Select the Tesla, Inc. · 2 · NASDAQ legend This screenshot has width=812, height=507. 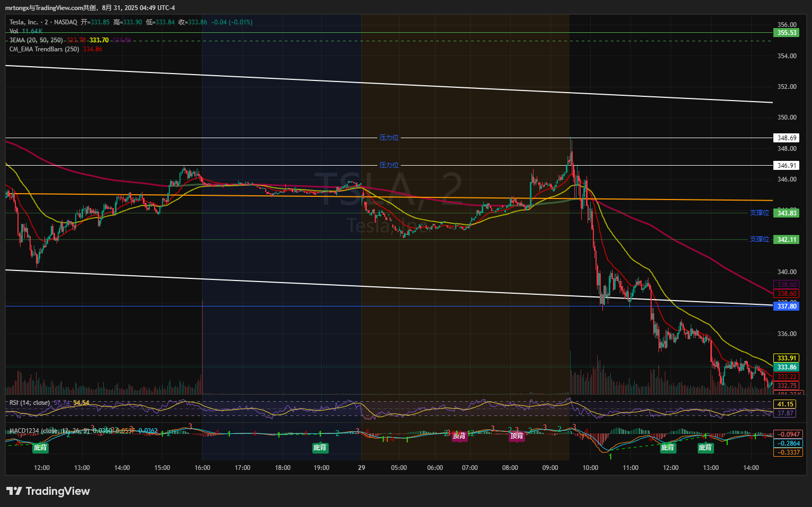pos(43,22)
